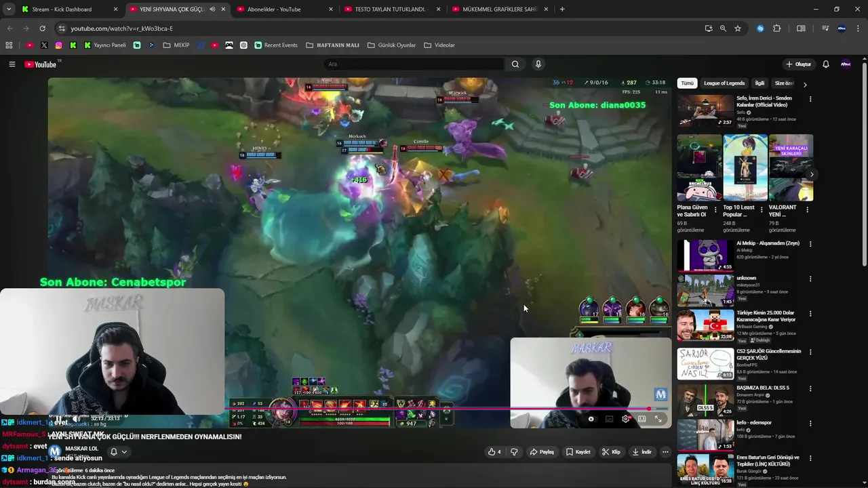Screen dimensions: 868x488
Task: Mute the playing YouTube tab speaker icon
Action: (212, 9)
